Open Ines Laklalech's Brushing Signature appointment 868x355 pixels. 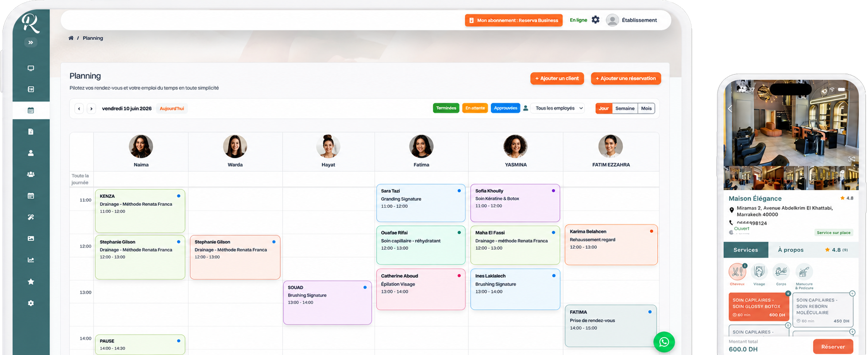(x=515, y=289)
